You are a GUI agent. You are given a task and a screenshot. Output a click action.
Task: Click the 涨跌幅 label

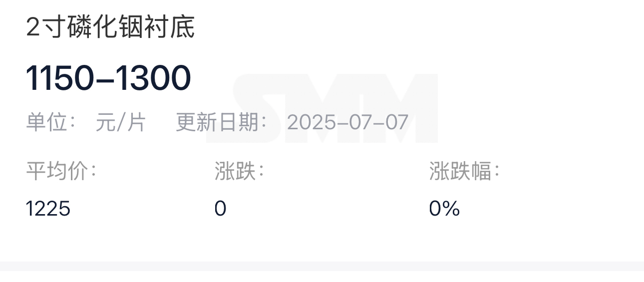464,171
